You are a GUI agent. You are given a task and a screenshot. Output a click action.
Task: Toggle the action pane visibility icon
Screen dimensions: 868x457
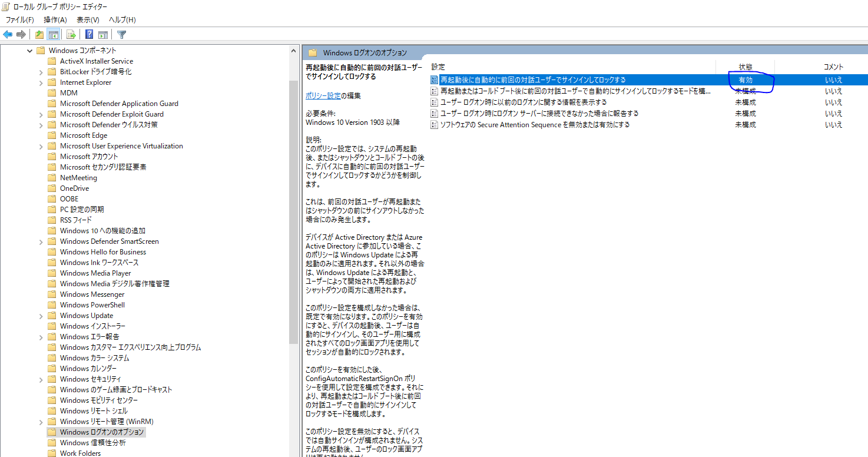(103, 34)
